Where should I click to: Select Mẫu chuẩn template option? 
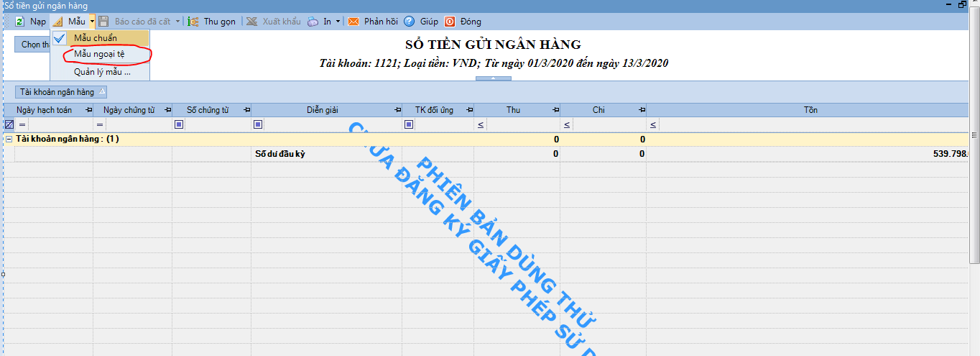pyautogui.click(x=100, y=38)
